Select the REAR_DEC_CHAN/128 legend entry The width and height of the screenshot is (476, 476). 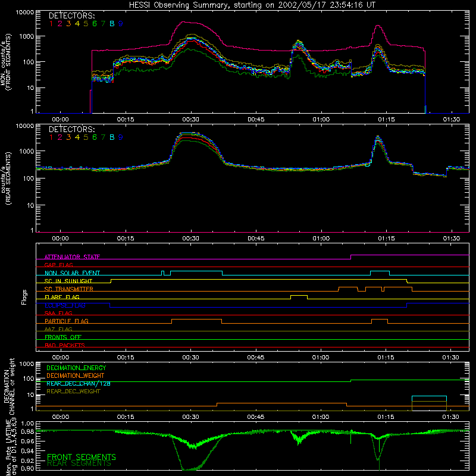[79, 383]
